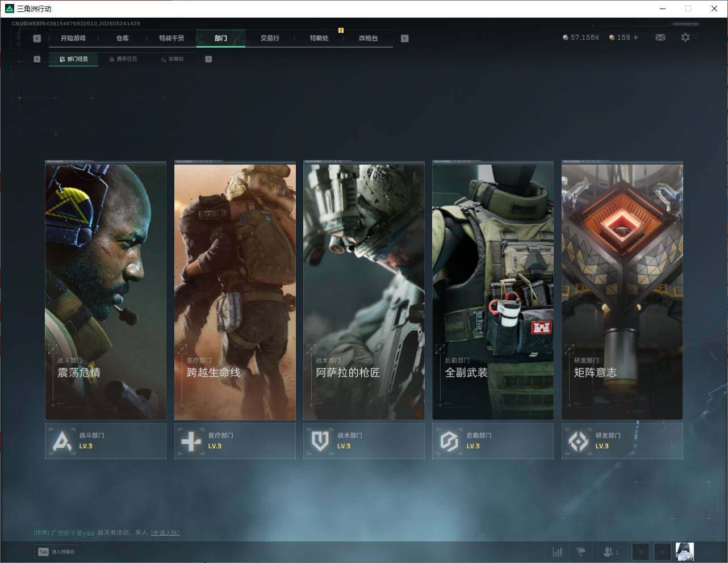
Task: Click the D key next sub-tab icon
Action: coord(208,59)
